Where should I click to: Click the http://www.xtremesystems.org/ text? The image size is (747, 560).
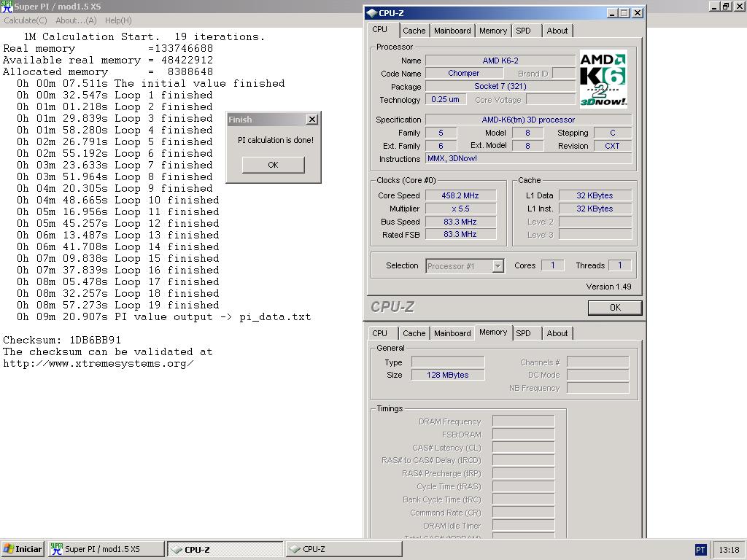point(98,363)
